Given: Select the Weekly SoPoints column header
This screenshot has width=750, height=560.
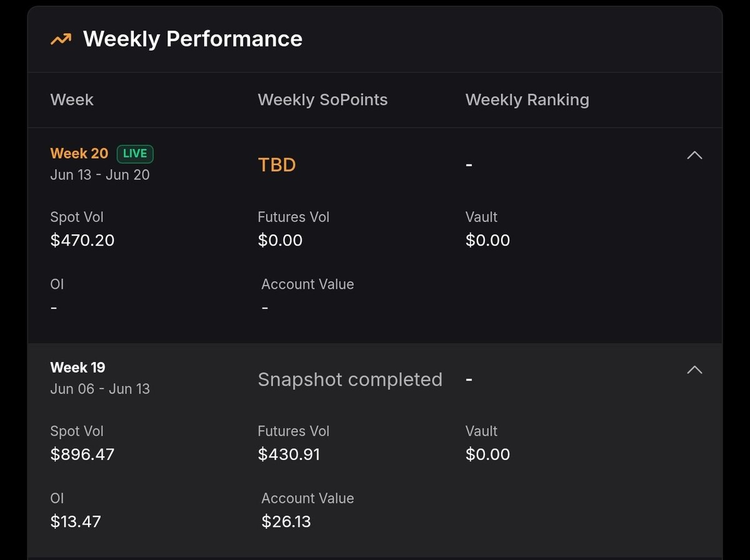Looking at the screenshot, I should pyautogui.click(x=322, y=100).
